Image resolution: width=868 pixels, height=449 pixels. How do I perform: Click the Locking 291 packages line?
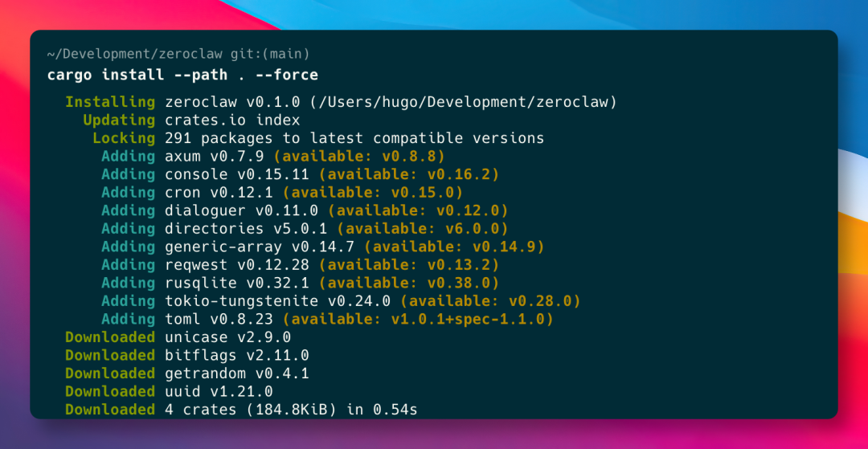tap(318, 138)
